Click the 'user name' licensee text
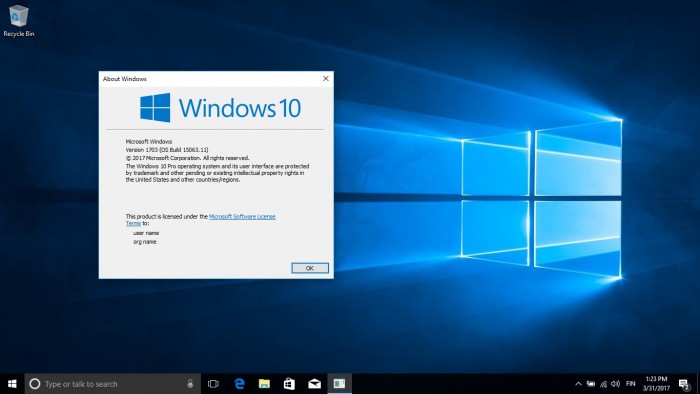This screenshot has height=394, width=700. (146, 233)
